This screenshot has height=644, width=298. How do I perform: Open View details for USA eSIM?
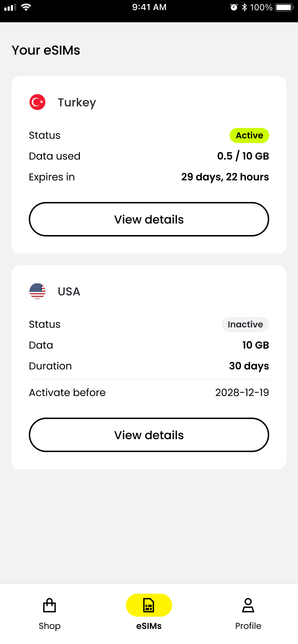149,435
